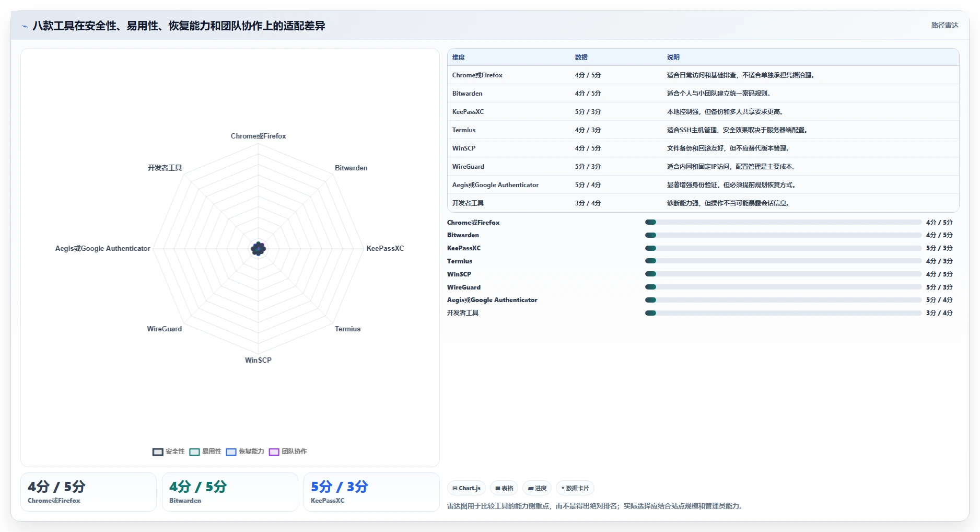Click the 3分 / 4分 table data cell
The height and width of the screenshot is (532, 980).
tap(588, 203)
